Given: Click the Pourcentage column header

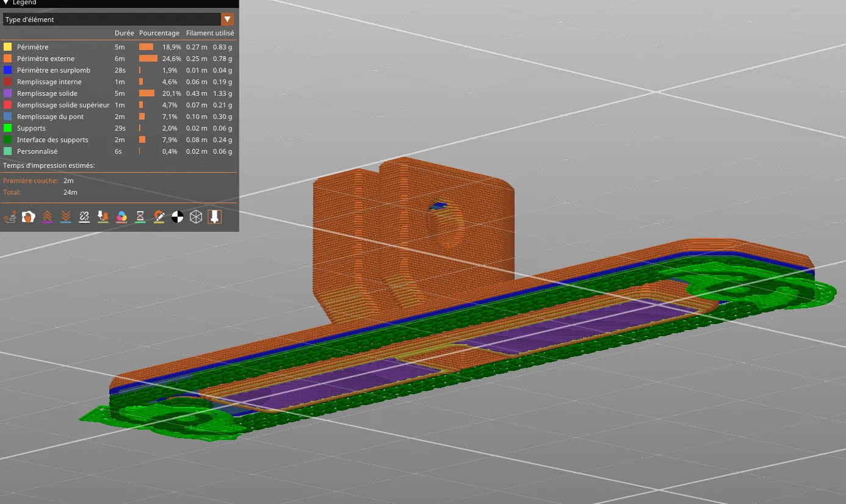Looking at the screenshot, I should tap(159, 33).
